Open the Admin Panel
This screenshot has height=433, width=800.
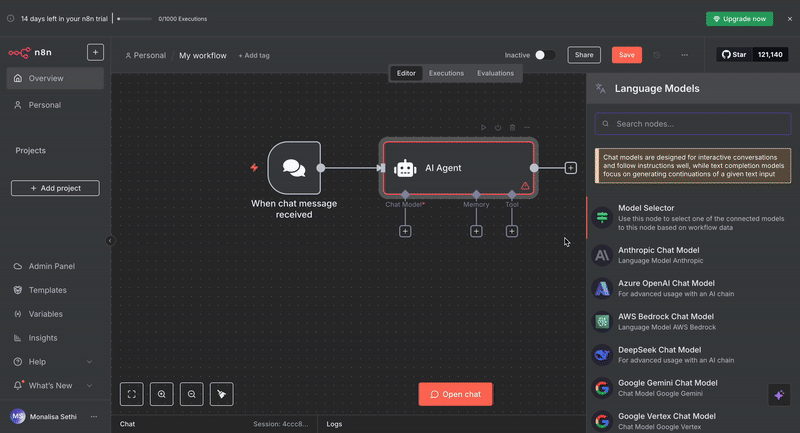55,266
